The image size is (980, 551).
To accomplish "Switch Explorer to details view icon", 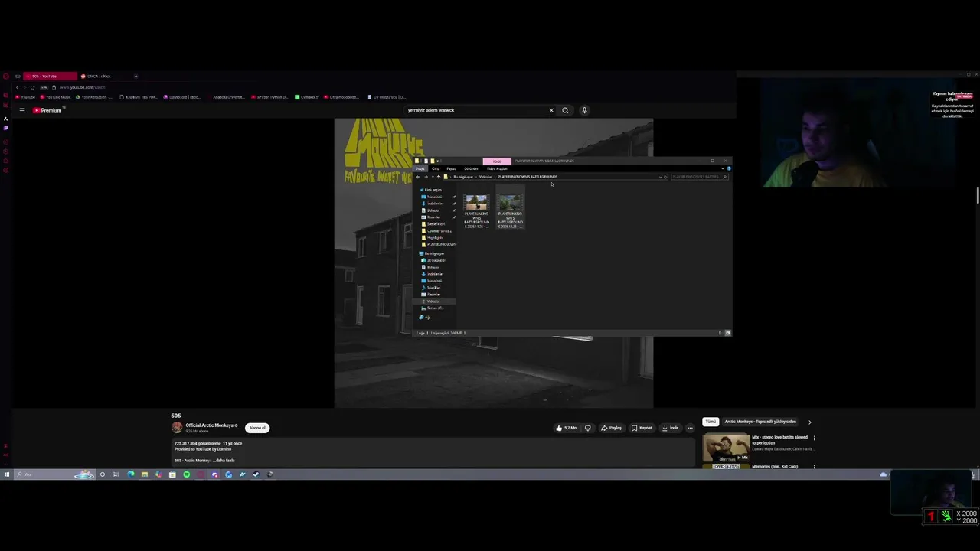I will (x=720, y=333).
